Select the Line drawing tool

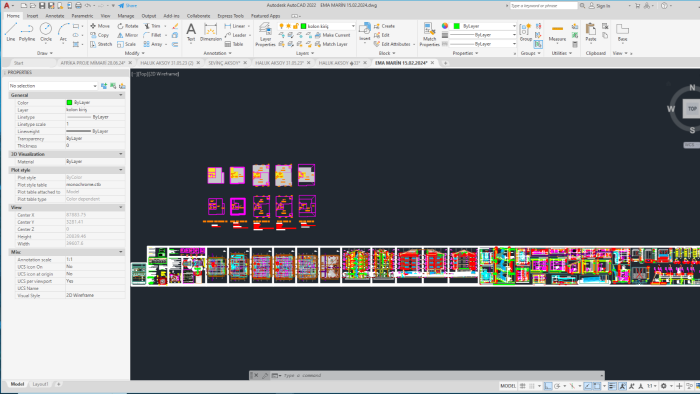click(11, 32)
